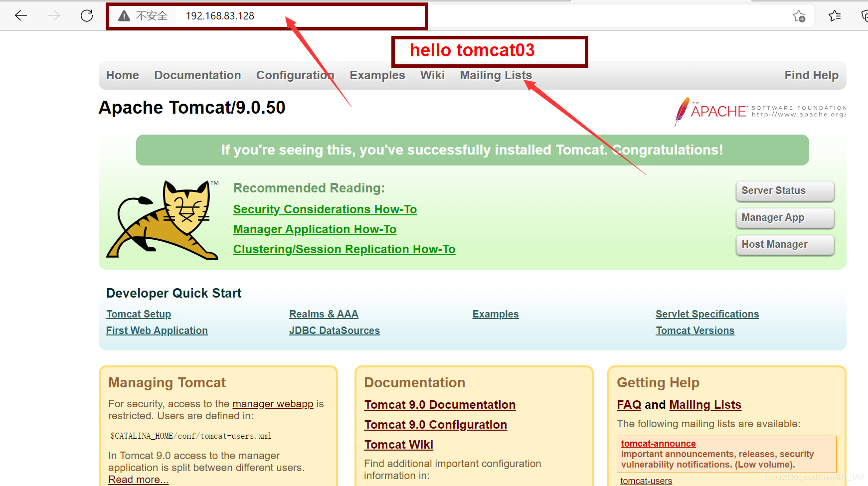Open the tomcat-users mailing list link
The height and width of the screenshot is (486, 868).
click(x=646, y=481)
